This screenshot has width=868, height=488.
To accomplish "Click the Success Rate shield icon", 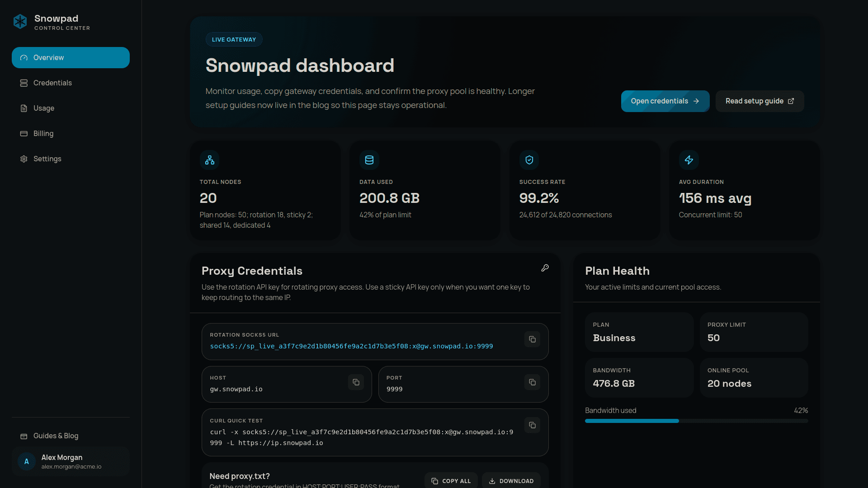I will click(x=529, y=160).
